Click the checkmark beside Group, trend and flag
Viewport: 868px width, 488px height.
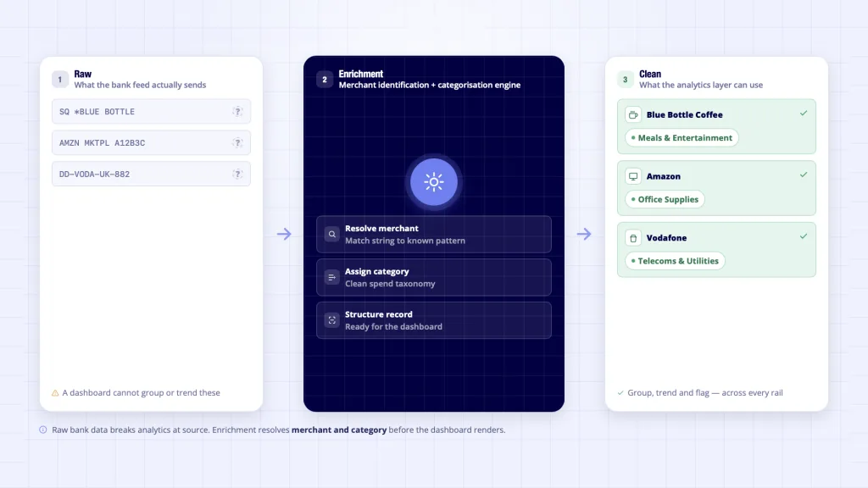coord(620,393)
